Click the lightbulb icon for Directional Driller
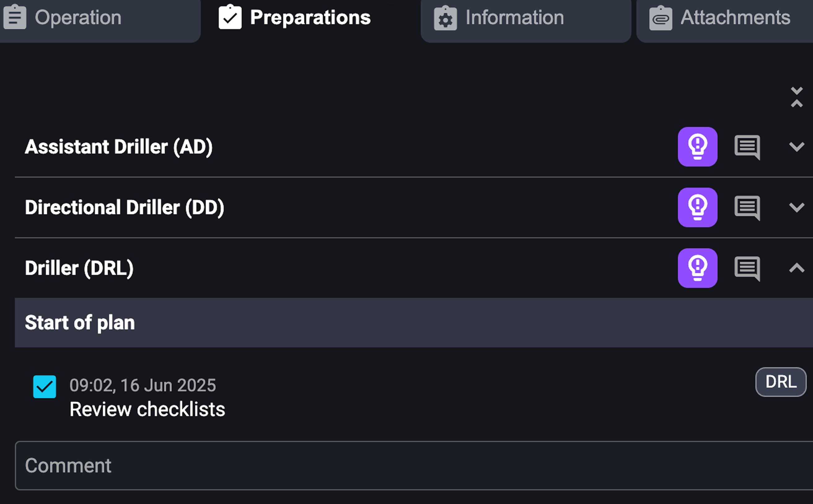This screenshot has width=813, height=504. click(x=698, y=207)
